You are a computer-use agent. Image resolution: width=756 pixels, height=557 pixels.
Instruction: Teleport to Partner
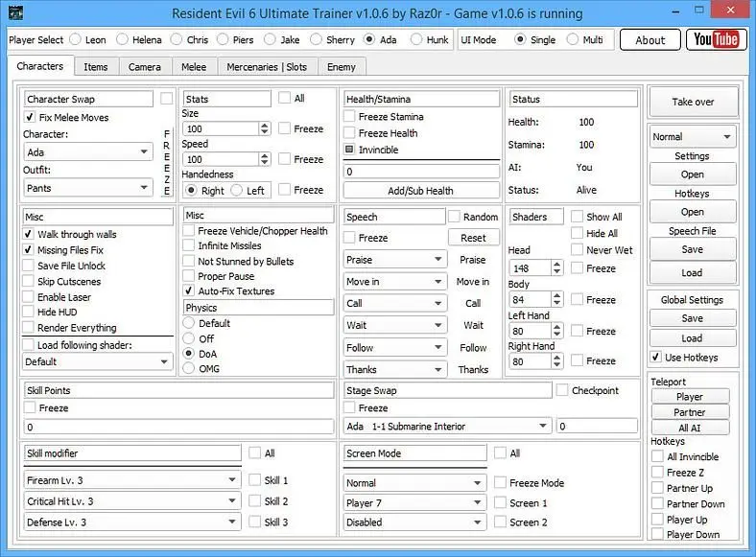pyautogui.click(x=690, y=412)
